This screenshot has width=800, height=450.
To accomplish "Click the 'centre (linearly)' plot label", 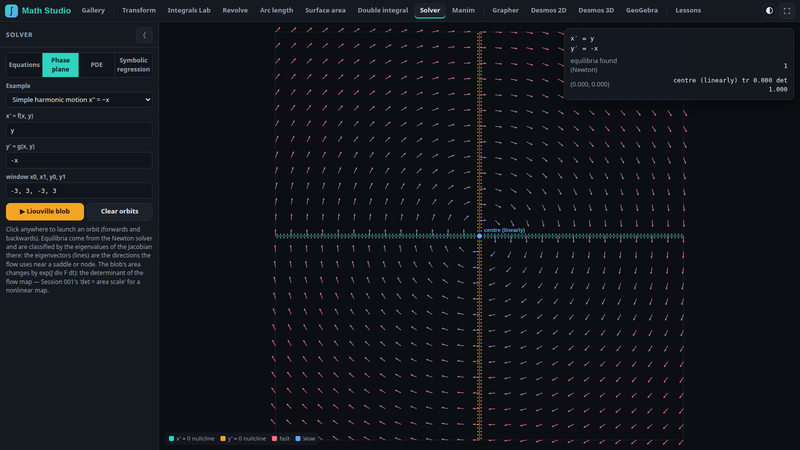I will tap(504, 230).
